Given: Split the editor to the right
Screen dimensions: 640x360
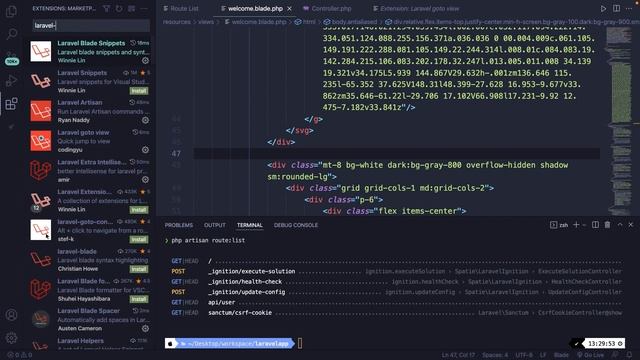Looking at the screenshot, I should [x=616, y=9].
